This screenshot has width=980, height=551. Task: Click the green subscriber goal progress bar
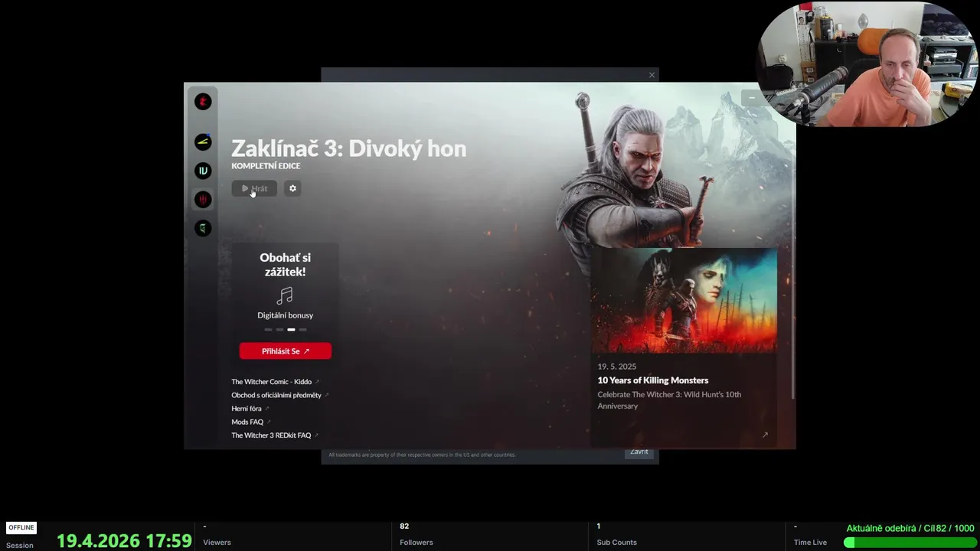click(x=910, y=542)
